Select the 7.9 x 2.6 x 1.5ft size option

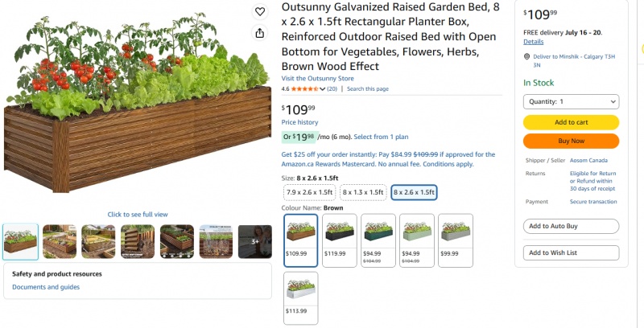[x=310, y=192]
